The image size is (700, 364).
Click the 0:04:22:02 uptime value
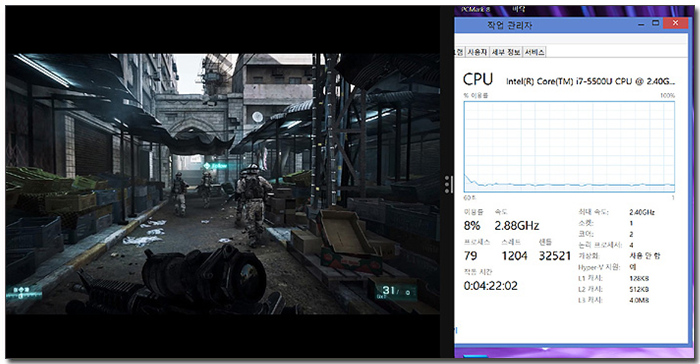(x=491, y=286)
